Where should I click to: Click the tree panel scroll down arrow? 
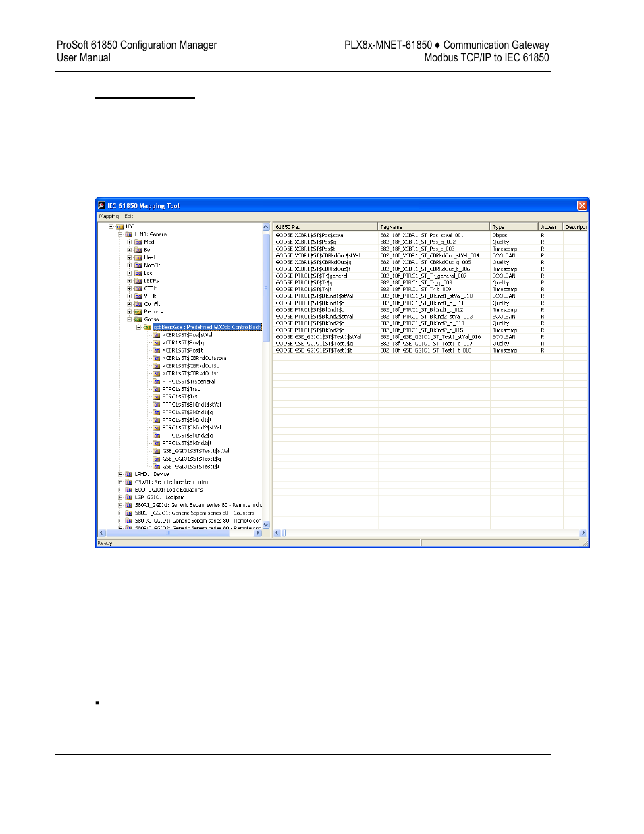(266, 525)
